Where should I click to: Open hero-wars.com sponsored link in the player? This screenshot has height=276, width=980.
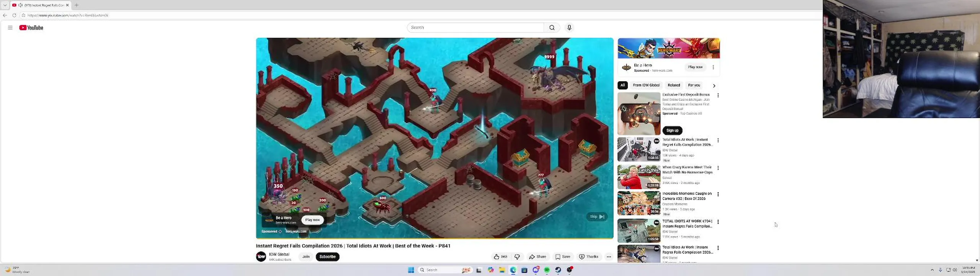click(x=296, y=231)
